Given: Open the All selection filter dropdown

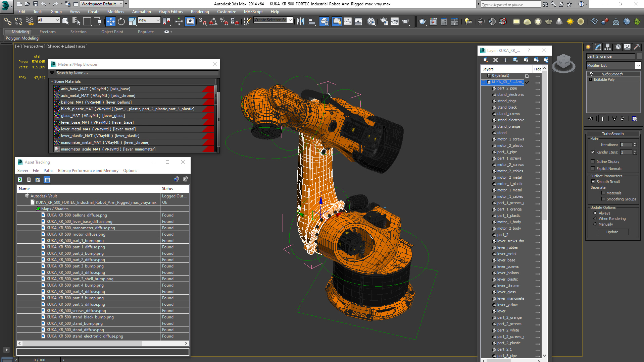Looking at the screenshot, I should coord(48,20).
